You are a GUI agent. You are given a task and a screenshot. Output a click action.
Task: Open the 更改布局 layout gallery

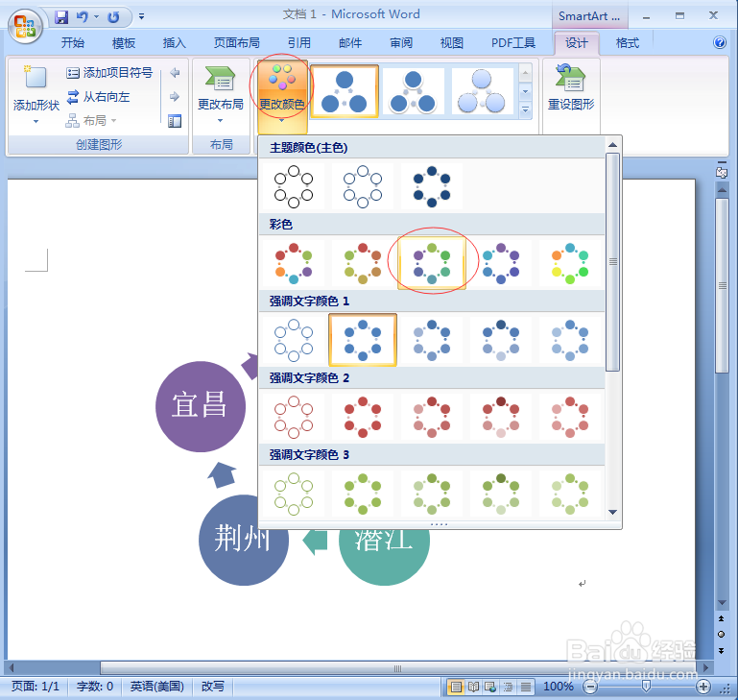click(221, 94)
